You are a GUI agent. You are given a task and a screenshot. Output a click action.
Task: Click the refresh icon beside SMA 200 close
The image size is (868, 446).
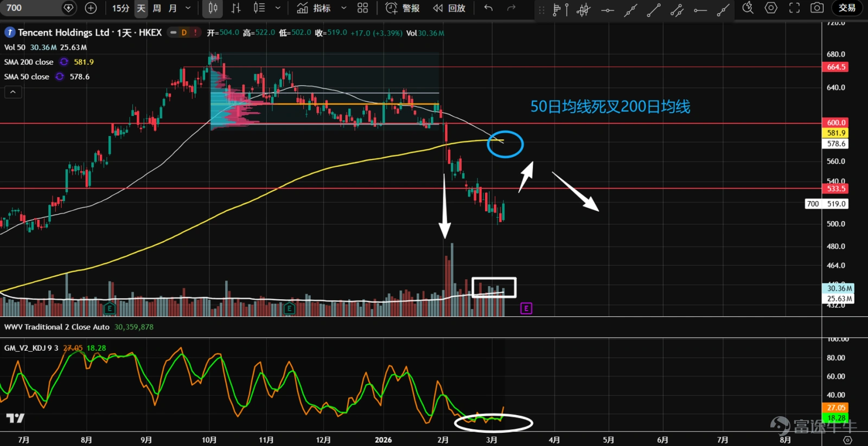64,62
